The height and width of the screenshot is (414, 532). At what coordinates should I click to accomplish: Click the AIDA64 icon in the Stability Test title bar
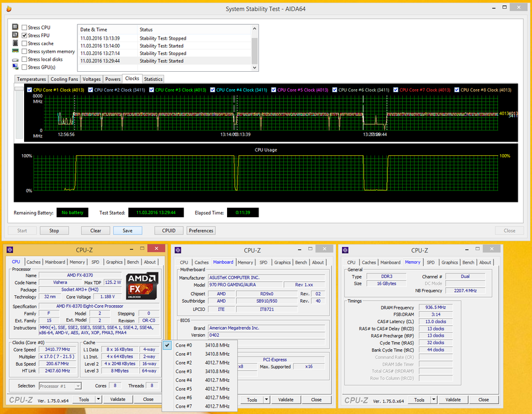tap(7, 9)
